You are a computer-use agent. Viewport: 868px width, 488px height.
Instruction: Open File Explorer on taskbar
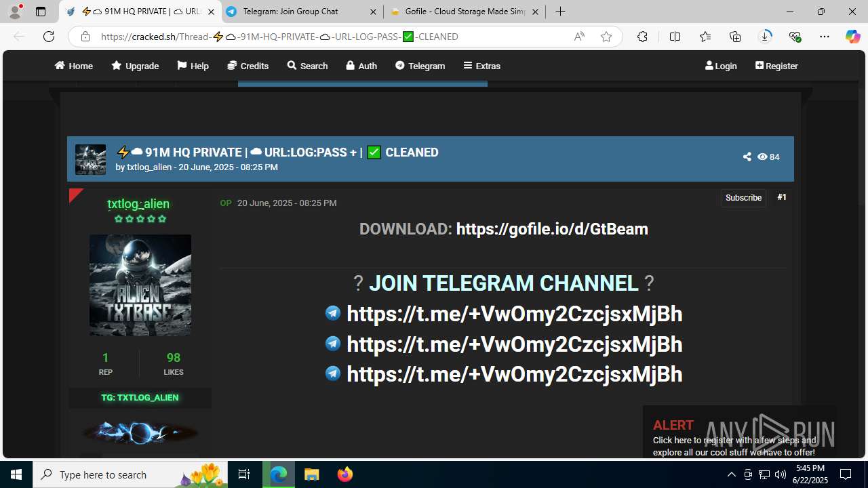point(311,474)
